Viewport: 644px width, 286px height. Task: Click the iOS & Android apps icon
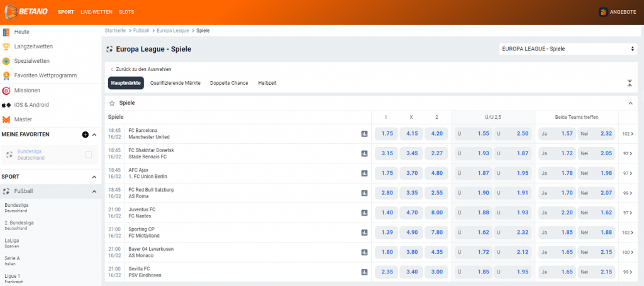[6, 105]
